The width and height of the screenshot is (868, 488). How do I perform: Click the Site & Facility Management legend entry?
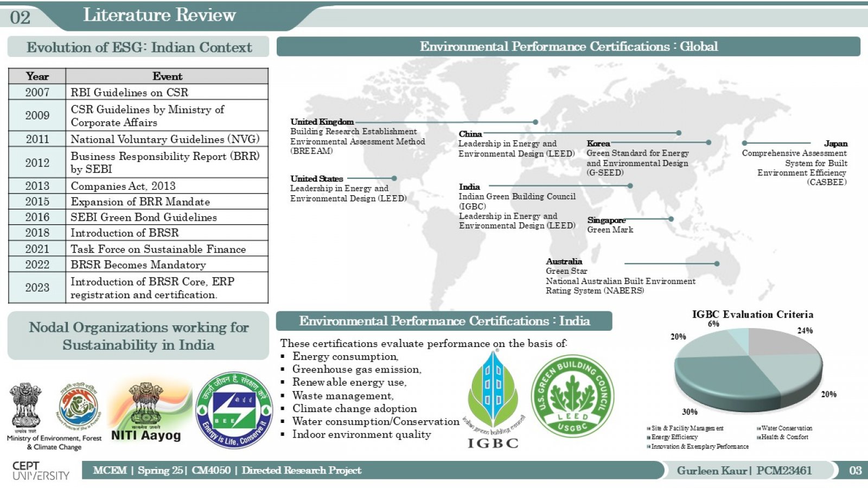pyautogui.click(x=685, y=428)
